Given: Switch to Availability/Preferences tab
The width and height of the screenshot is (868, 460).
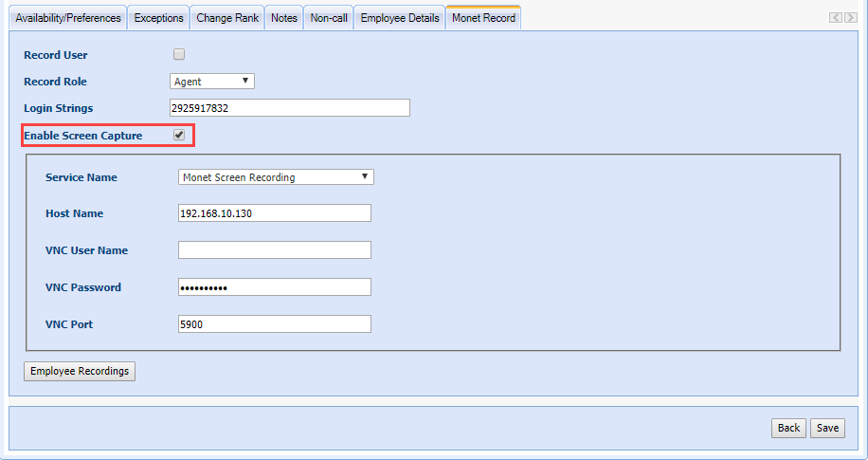Looking at the screenshot, I should (x=68, y=18).
